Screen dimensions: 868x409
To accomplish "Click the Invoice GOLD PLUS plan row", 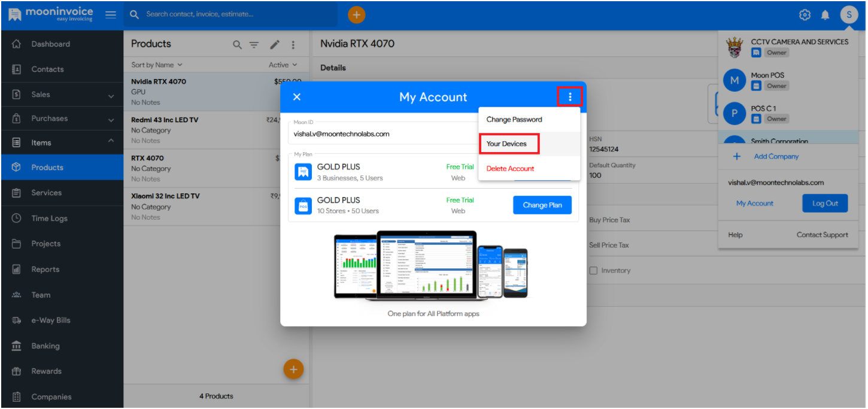I will [x=433, y=172].
